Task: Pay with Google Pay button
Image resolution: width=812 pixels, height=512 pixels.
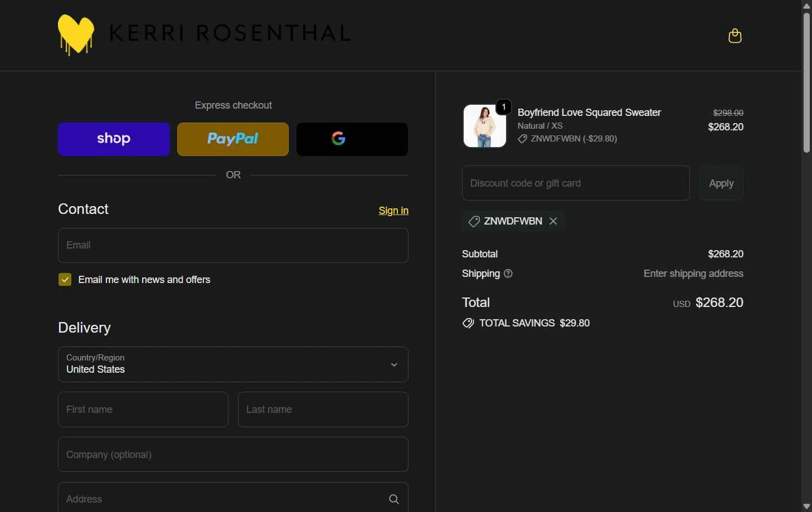Action: 352,139
